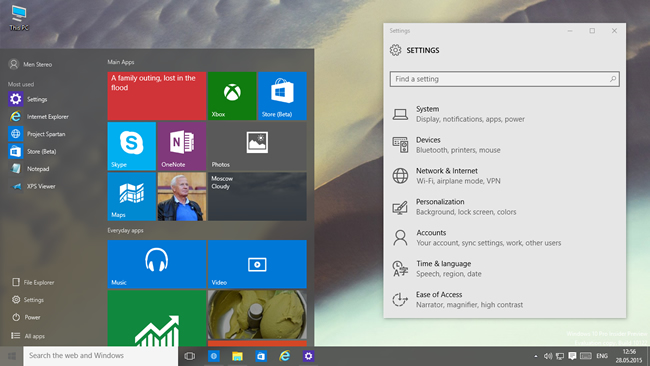Close the Settings window
This screenshot has height=366, width=650.
(x=614, y=31)
